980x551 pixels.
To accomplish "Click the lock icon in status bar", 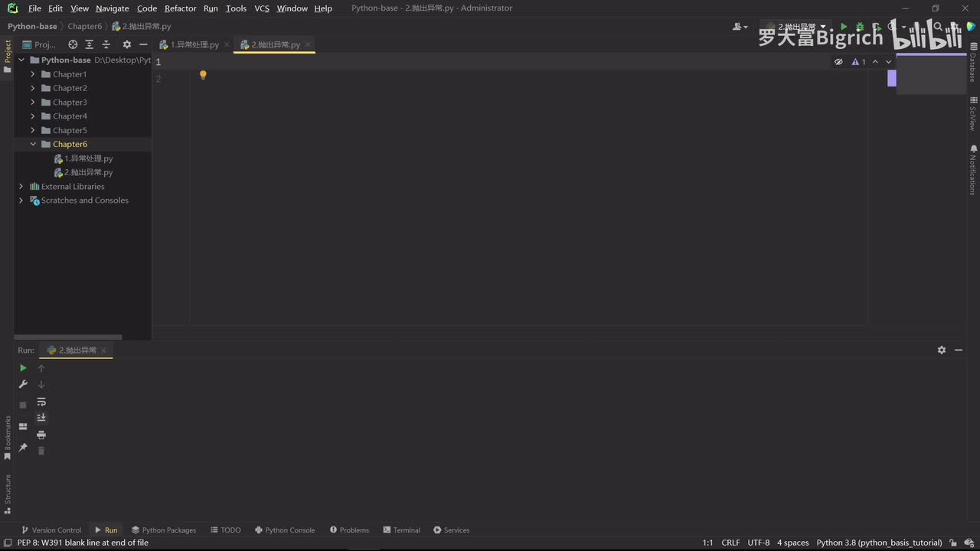I will [x=953, y=543].
